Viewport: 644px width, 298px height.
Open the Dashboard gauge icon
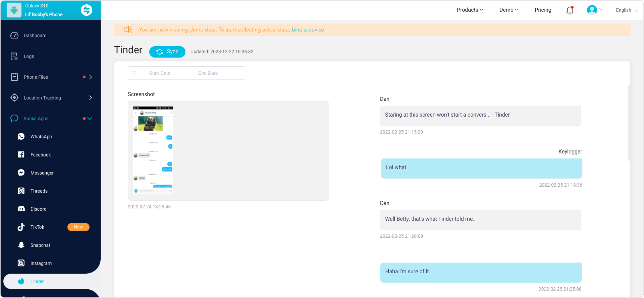coord(14,35)
